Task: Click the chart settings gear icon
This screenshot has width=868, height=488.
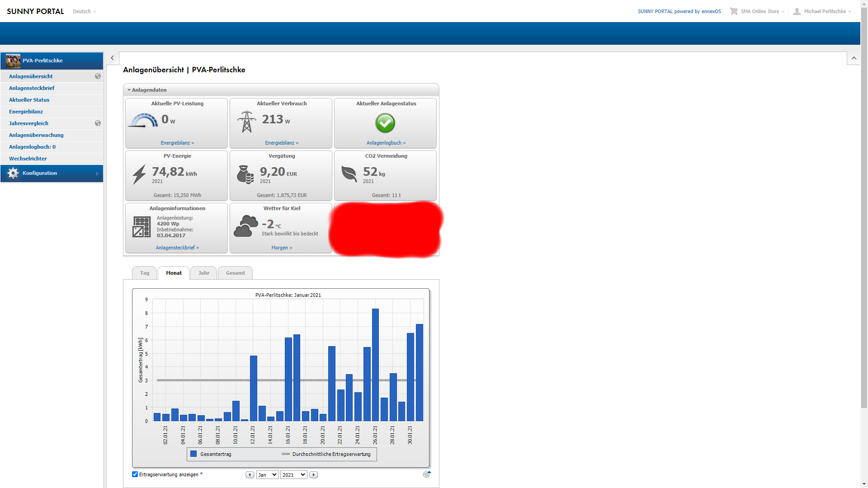Action: pos(426,474)
